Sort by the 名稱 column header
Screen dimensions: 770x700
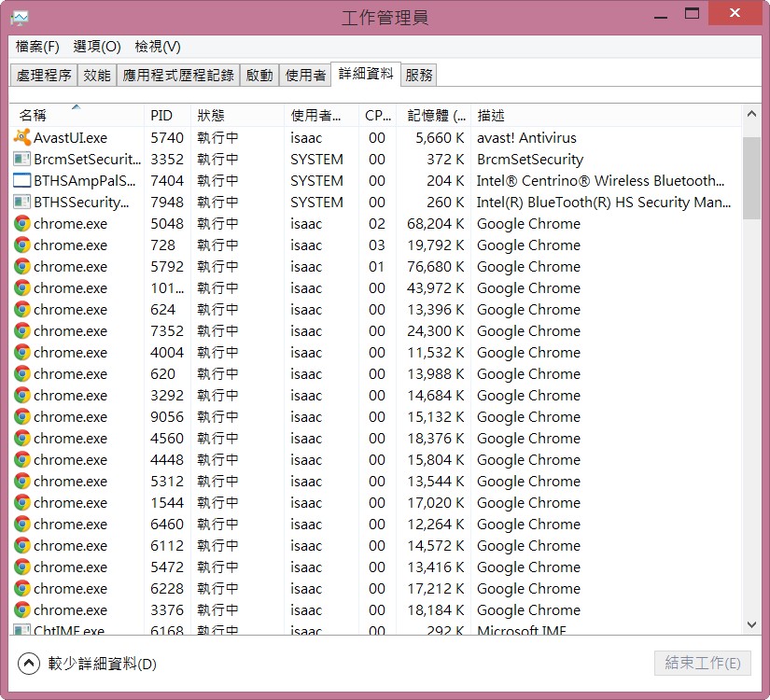coord(77,116)
